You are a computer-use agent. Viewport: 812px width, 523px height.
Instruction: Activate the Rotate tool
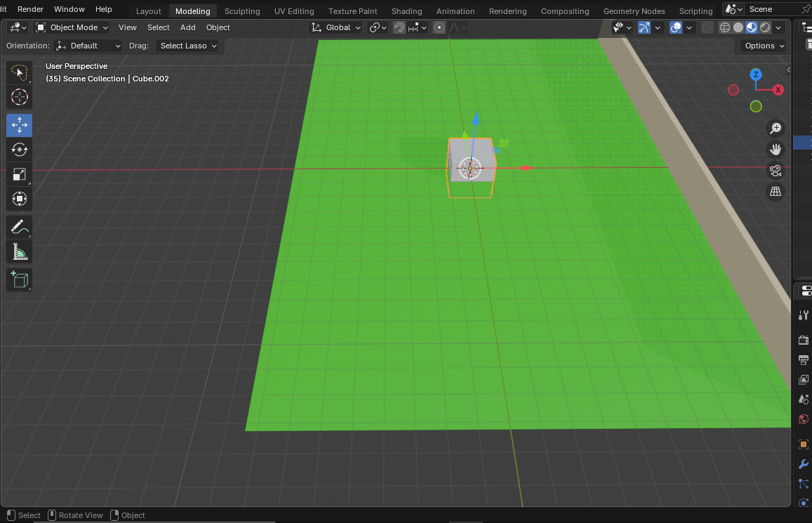(19, 150)
